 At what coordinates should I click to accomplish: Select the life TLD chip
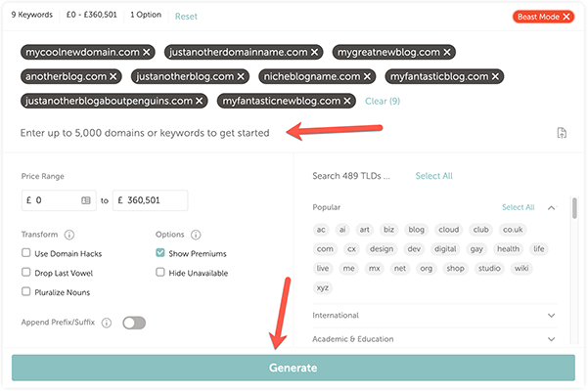tap(539, 249)
